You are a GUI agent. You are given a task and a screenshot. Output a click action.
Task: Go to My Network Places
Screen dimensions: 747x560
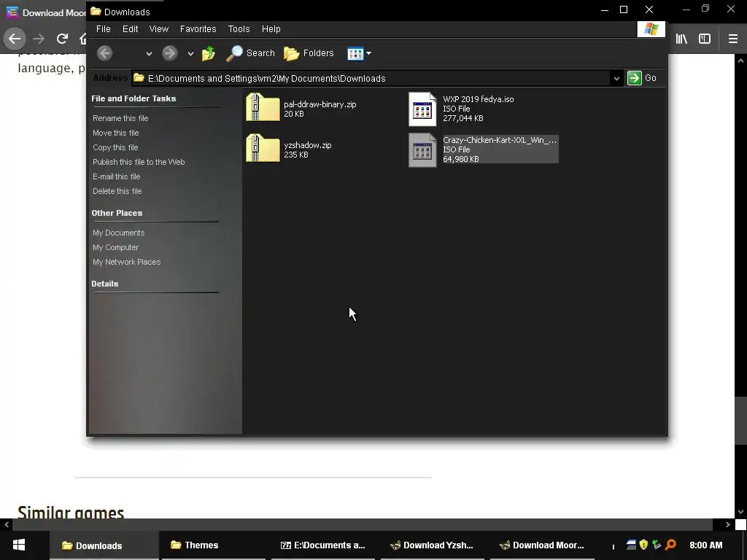(x=127, y=262)
